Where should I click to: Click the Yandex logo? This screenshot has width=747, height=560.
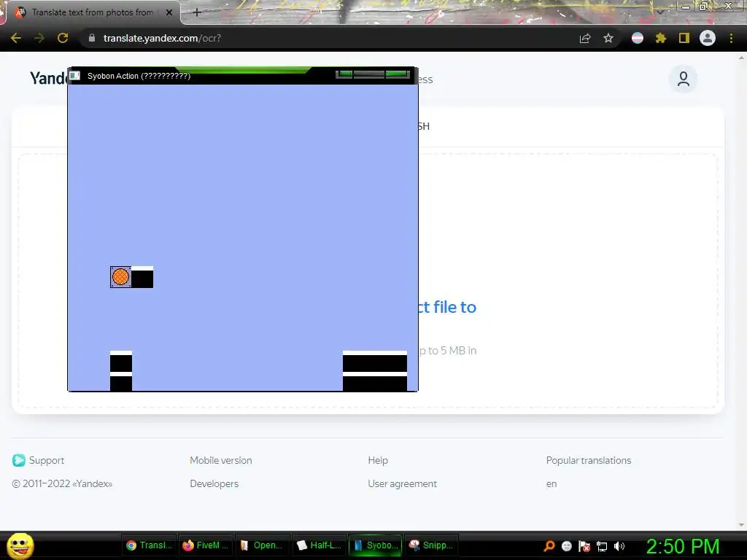49,78
